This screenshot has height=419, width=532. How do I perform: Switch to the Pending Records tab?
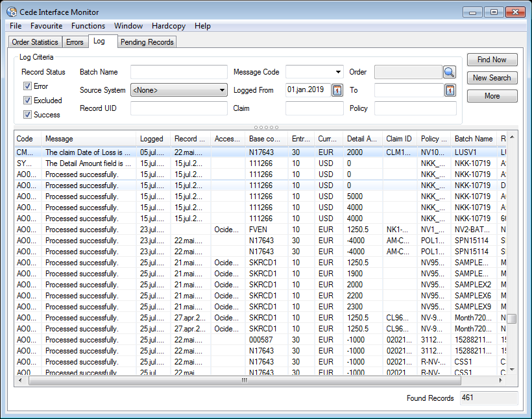(147, 42)
